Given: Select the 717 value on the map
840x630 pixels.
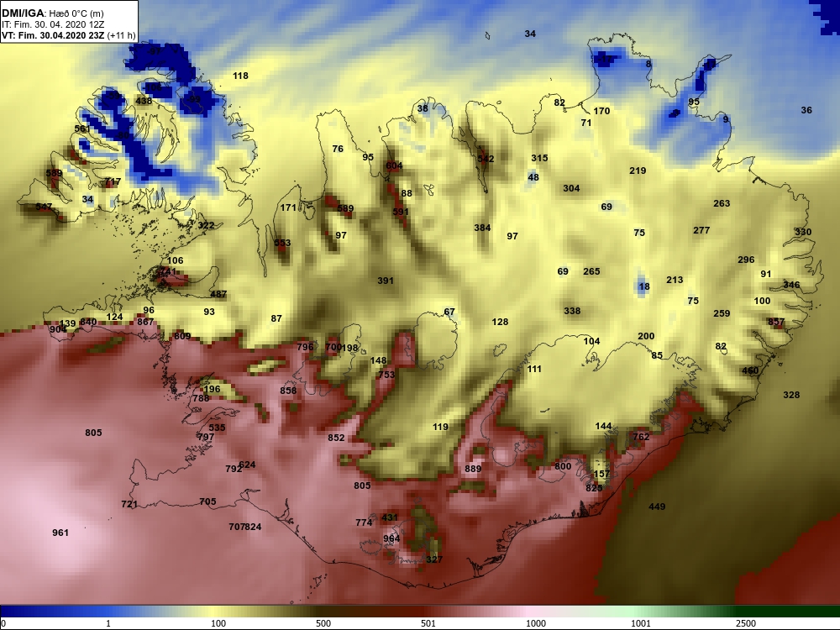Looking at the screenshot, I should (113, 182).
